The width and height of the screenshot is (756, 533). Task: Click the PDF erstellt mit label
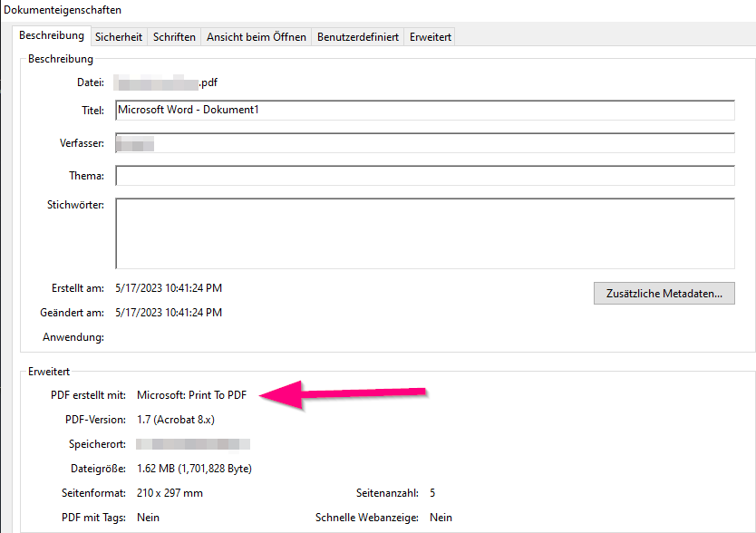88,395
